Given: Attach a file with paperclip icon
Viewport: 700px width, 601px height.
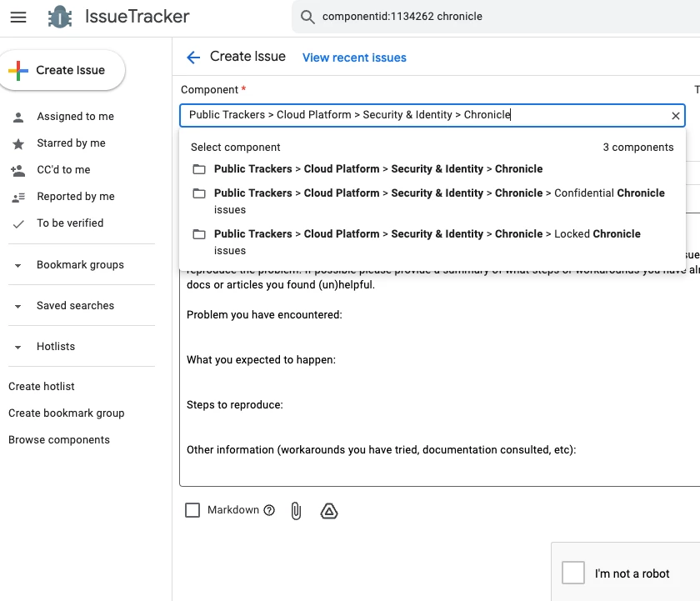Looking at the screenshot, I should coord(296,511).
